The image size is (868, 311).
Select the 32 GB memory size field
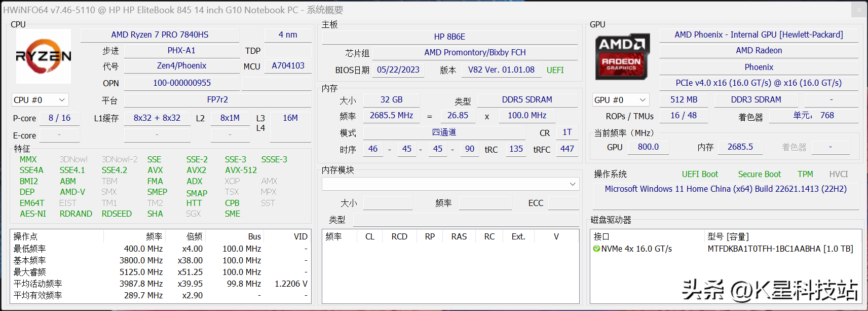pos(391,100)
